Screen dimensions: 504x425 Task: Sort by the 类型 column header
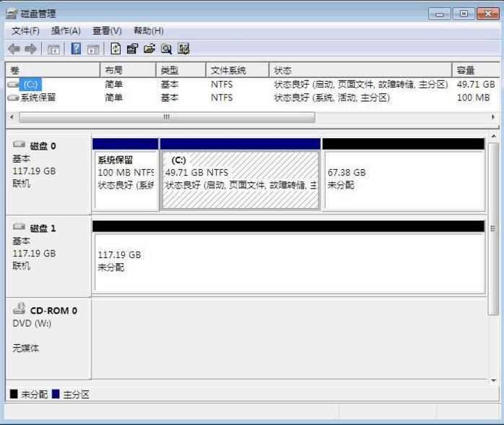[181, 70]
